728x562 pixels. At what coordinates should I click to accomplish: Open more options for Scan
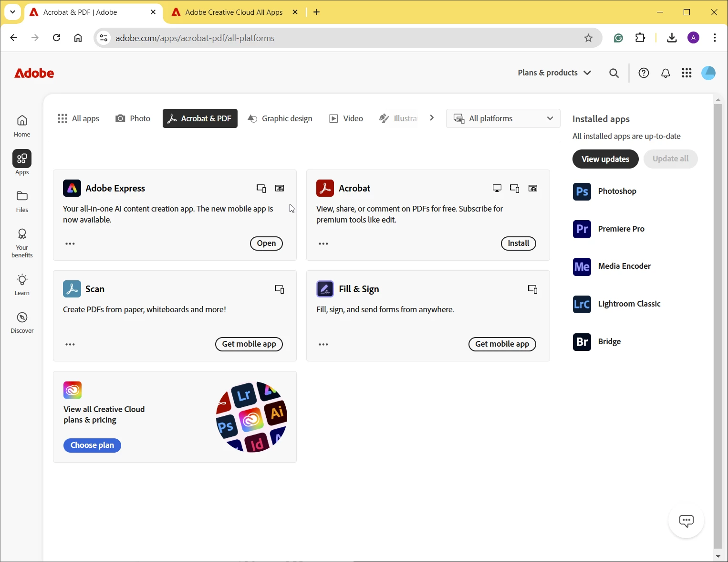point(70,344)
